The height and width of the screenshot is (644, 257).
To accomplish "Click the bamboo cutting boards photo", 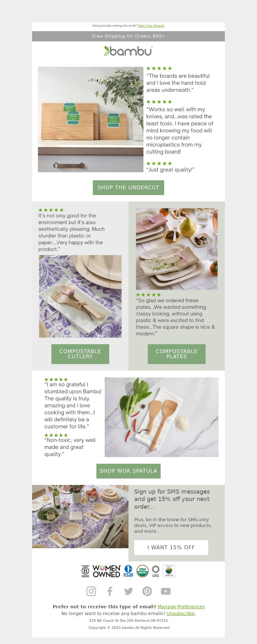I will (91, 120).
